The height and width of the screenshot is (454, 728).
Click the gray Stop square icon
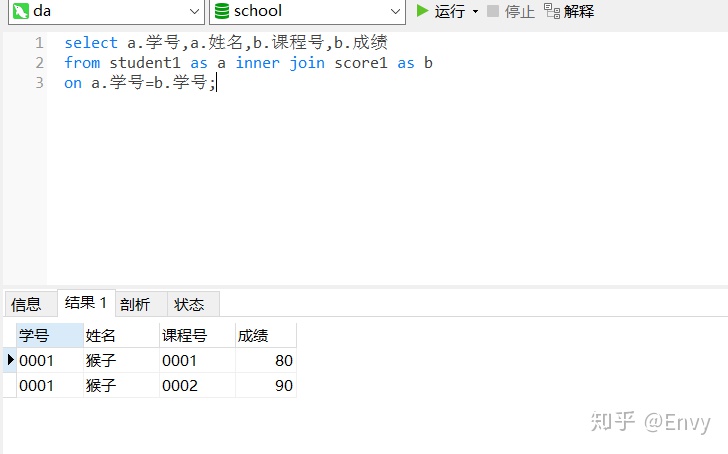[493, 11]
